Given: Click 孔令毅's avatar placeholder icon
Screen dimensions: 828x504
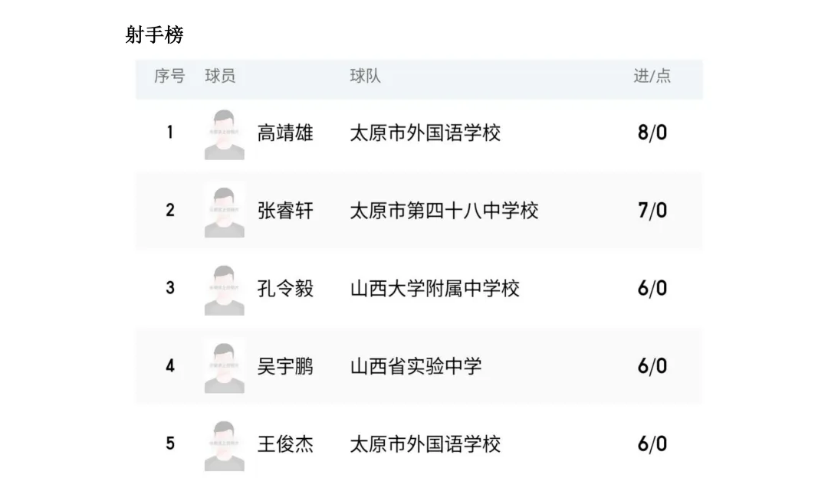Looking at the screenshot, I should pyautogui.click(x=225, y=290).
